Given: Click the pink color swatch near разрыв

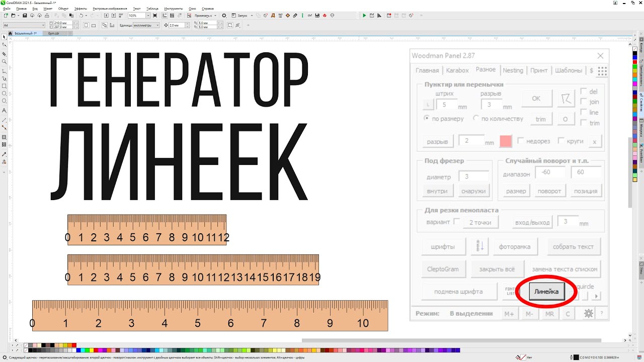Looking at the screenshot, I should click(x=506, y=141).
